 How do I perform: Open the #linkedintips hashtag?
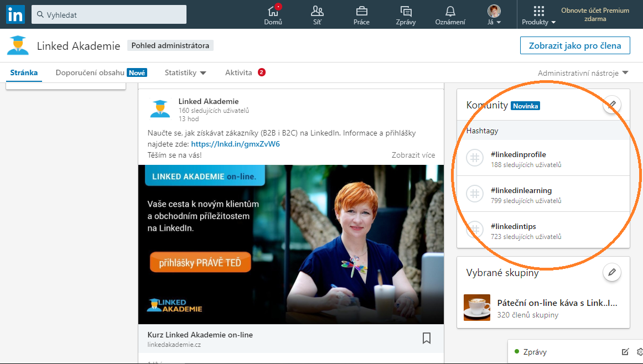tap(514, 226)
